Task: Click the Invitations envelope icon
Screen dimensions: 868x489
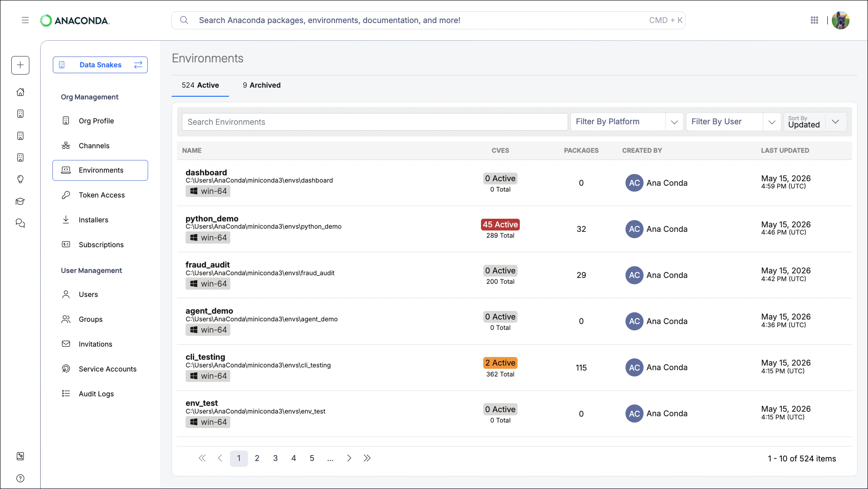Action: 66,344
